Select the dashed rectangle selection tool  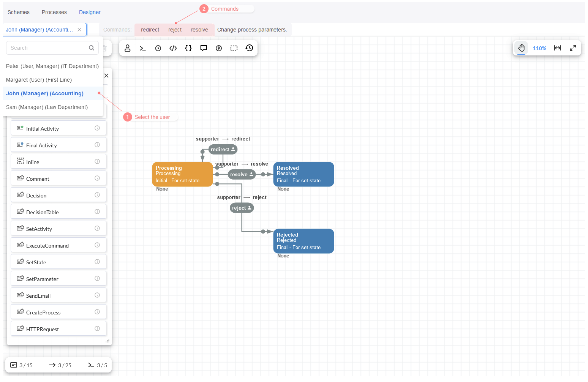coord(234,48)
